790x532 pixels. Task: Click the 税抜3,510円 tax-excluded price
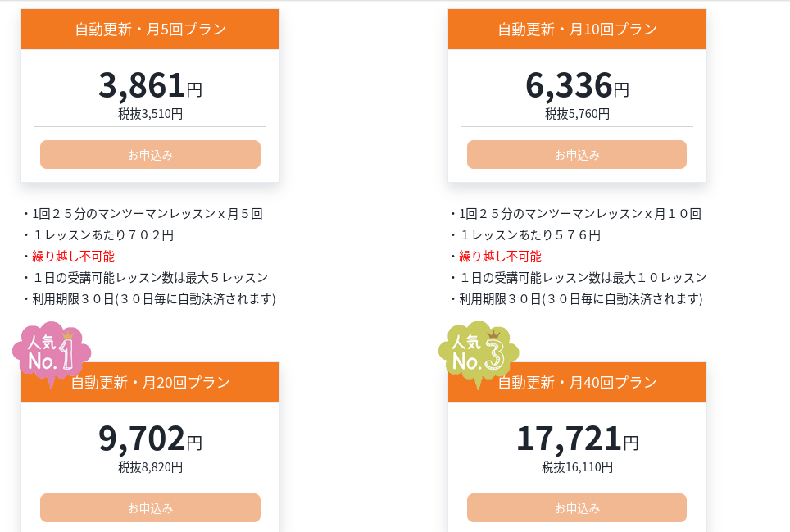[150, 114]
